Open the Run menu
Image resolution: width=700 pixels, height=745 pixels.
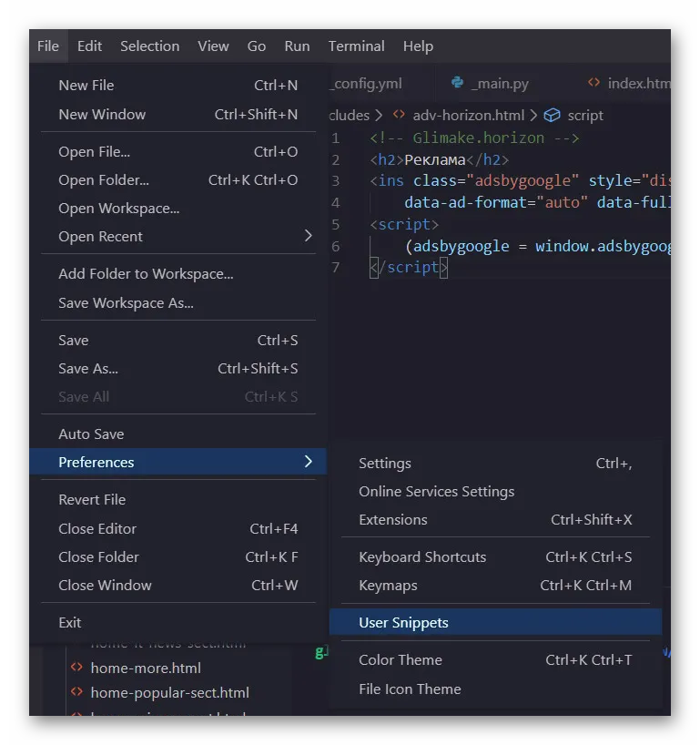(x=297, y=46)
